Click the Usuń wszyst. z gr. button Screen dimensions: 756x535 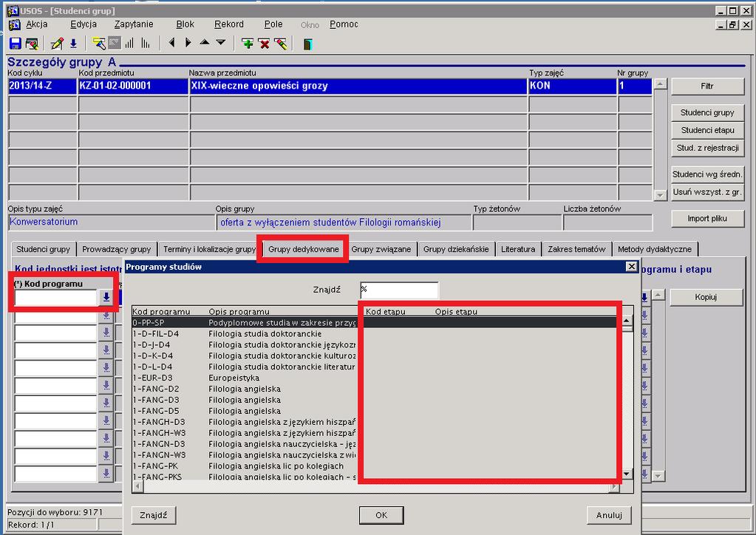pos(707,192)
